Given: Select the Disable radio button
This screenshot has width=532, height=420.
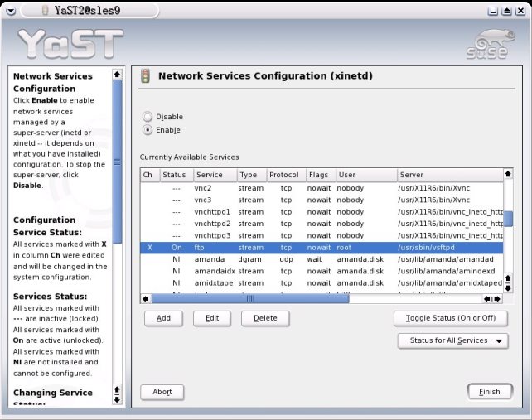Looking at the screenshot, I should [148, 117].
